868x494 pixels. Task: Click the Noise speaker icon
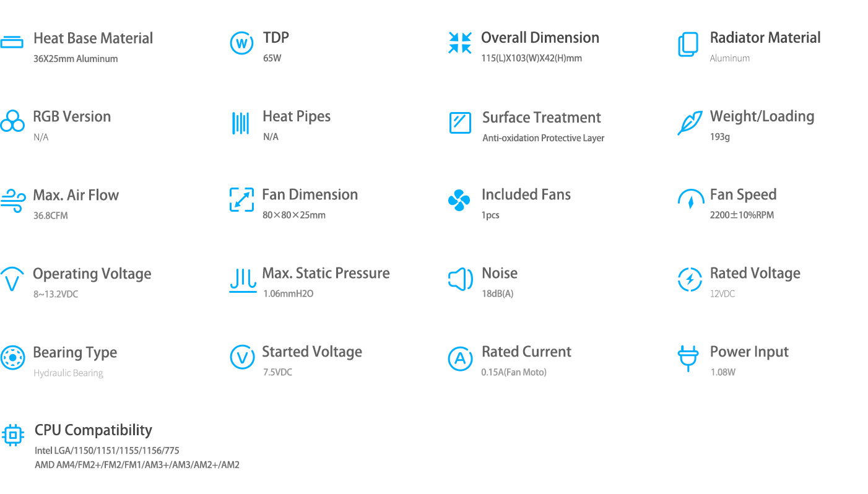tap(460, 279)
